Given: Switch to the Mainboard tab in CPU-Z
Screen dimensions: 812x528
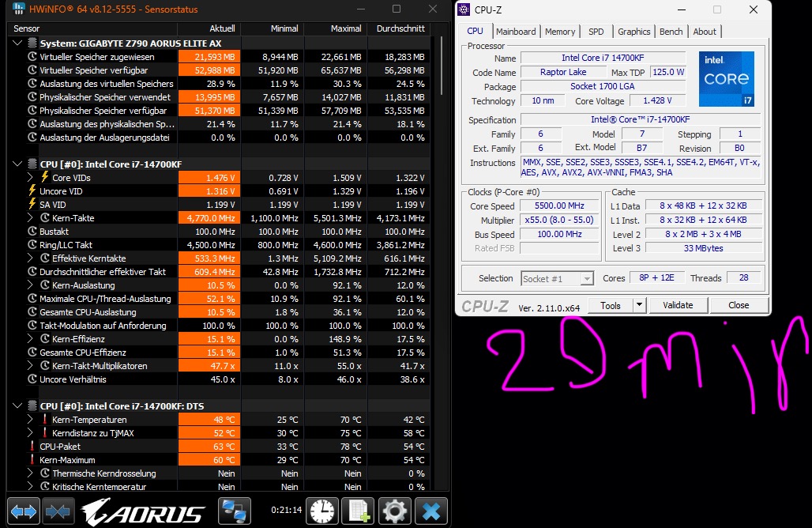Looking at the screenshot, I should tap(516, 32).
